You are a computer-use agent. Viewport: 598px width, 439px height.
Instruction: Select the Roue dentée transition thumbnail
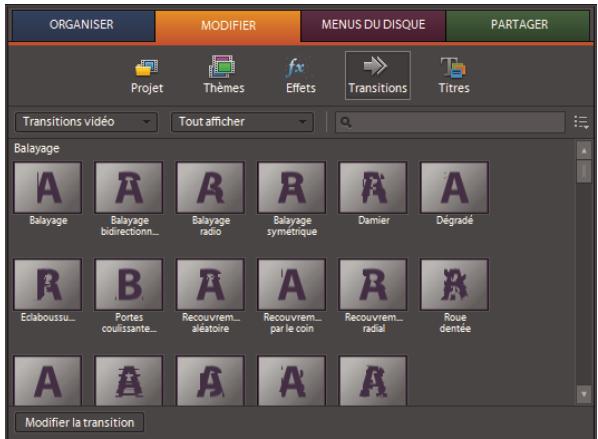click(x=454, y=285)
